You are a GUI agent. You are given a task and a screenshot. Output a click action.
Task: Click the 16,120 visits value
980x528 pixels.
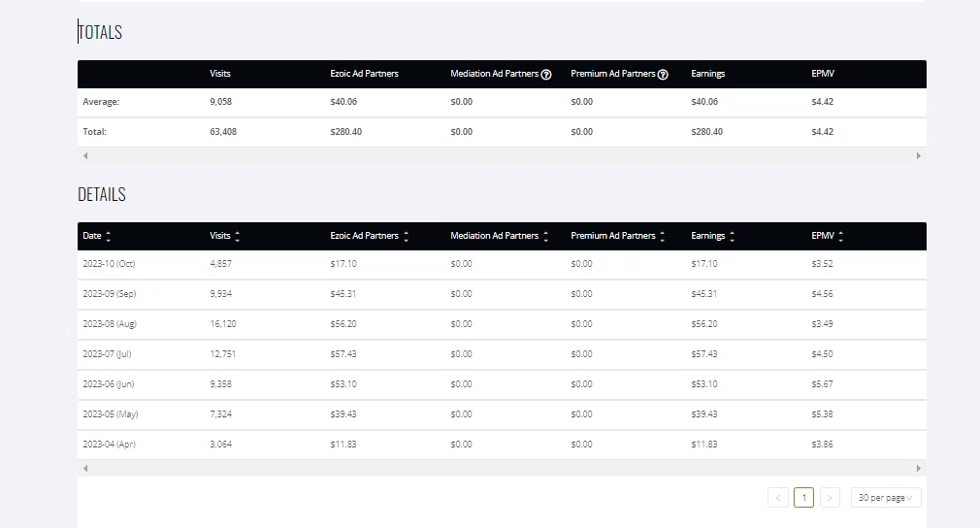click(223, 323)
